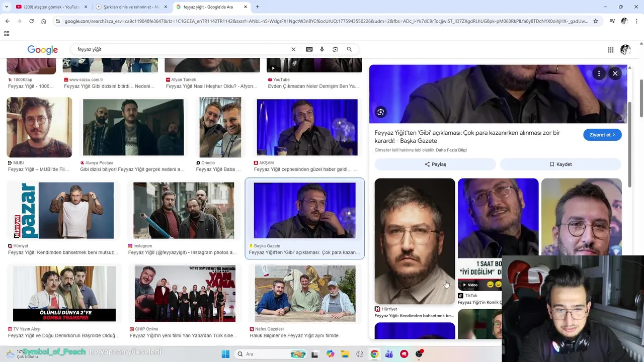Go back with the browser back arrow
Image resolution: width=644 pixels, height=362 pixels.
tap(7, 21)
